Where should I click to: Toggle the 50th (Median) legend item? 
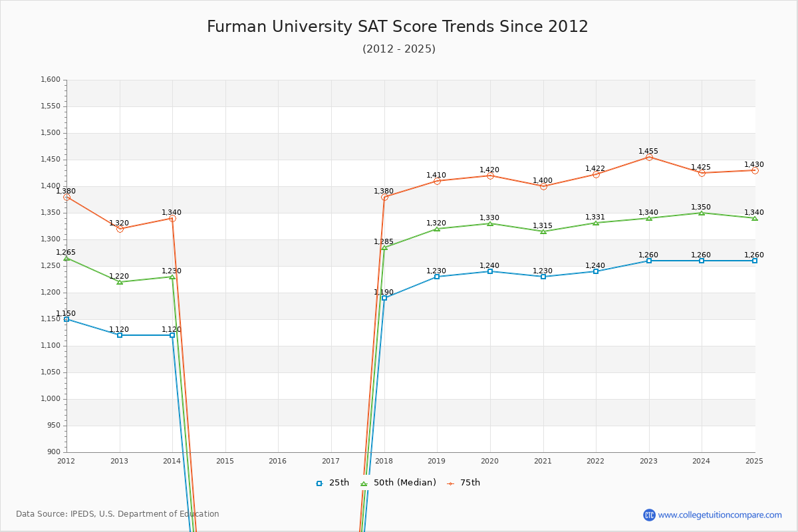tap(398, 483)
